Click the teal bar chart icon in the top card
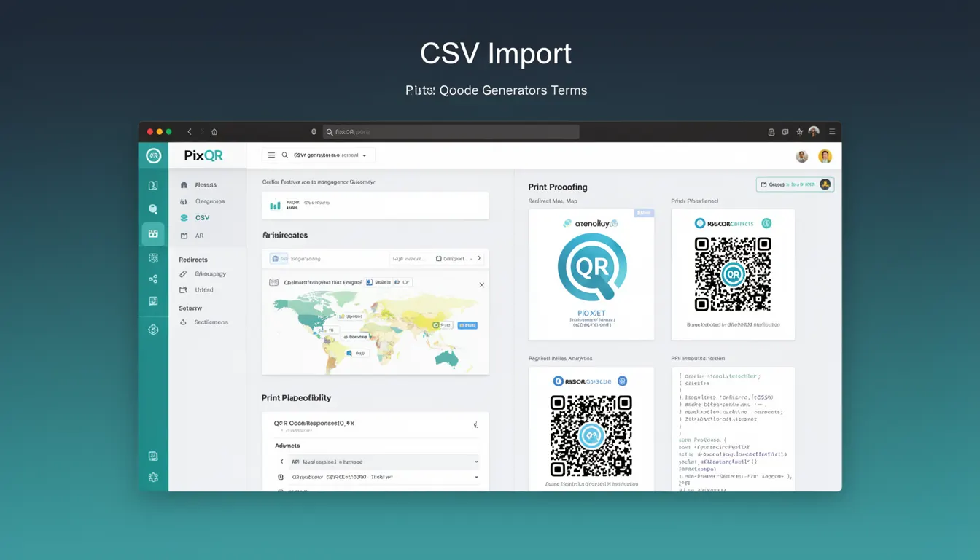Screen dimensions: 980x560 (275, 206)
